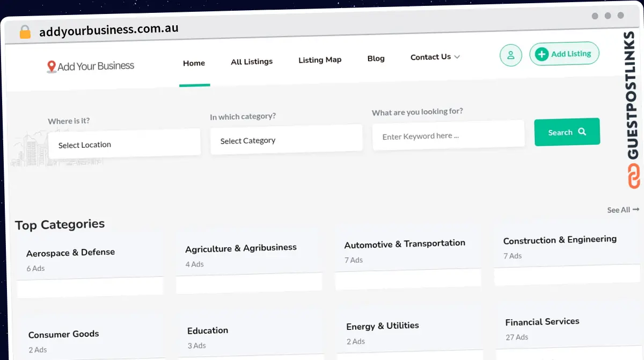Focus the Enter Keyword search field

pos(448,135)
